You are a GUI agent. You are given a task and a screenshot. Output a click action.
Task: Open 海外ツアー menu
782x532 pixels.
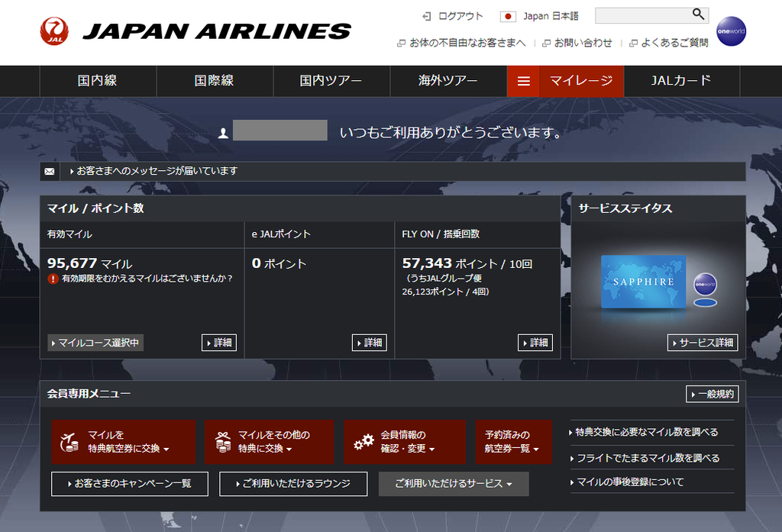click(x=448, y=81)
